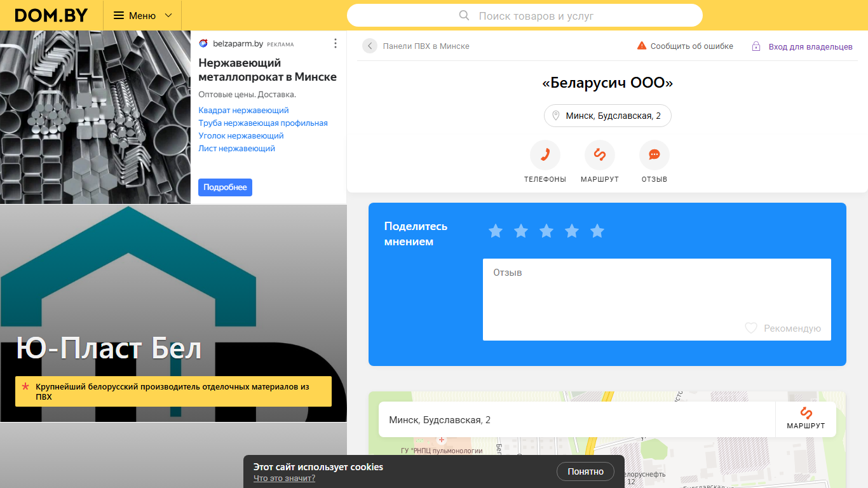Open the Ю-Пласт Бел banner

tap(173, 313)
